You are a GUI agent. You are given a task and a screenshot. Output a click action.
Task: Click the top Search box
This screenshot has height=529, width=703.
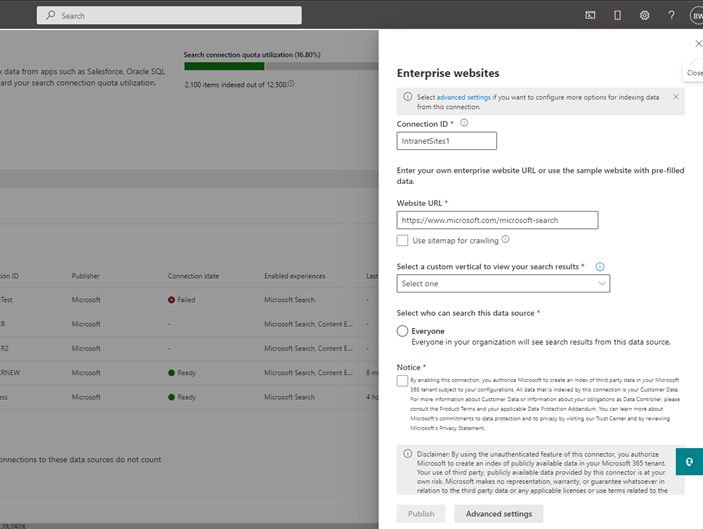(x=169, y=15)
